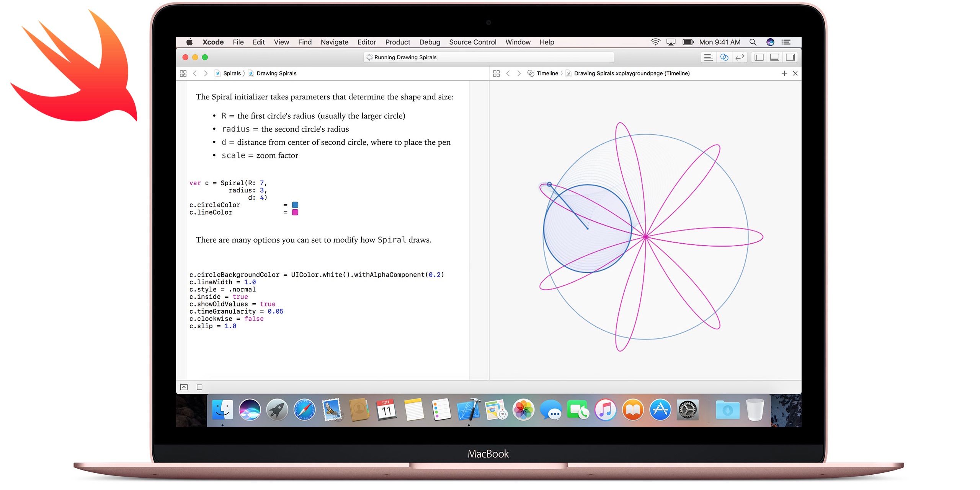
Task: Open Notification Center list icon
Action: [786, 42]
